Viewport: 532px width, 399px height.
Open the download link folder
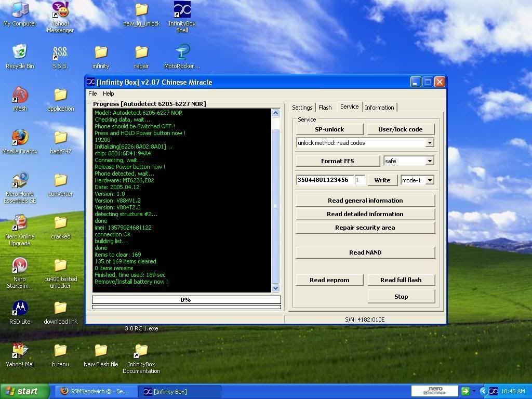tap(60, 312)
